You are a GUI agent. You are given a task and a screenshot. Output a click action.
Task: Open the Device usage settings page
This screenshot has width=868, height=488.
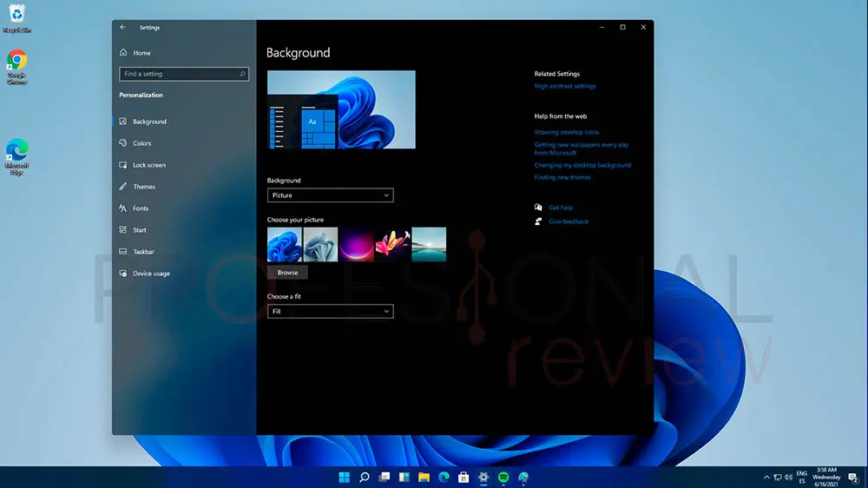[x=151, y=273]
